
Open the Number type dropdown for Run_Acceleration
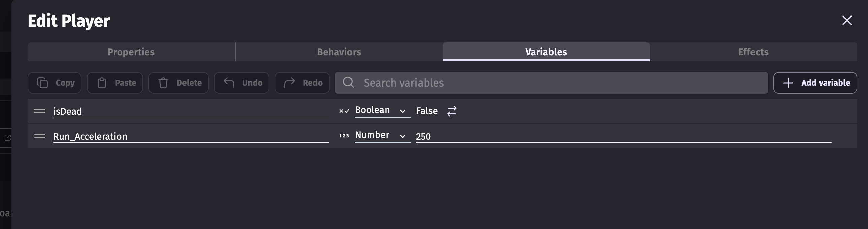tap(382, 136)
